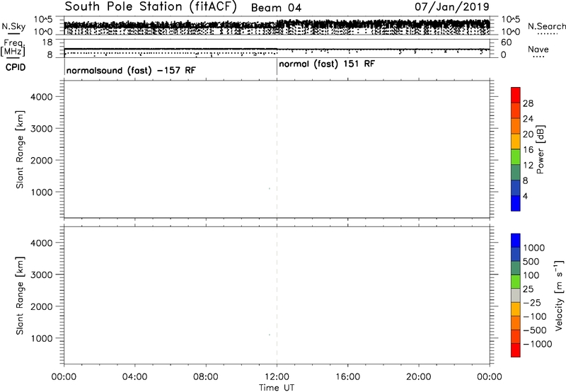Click the 04:00 time tick label

(x=134, y=377)
